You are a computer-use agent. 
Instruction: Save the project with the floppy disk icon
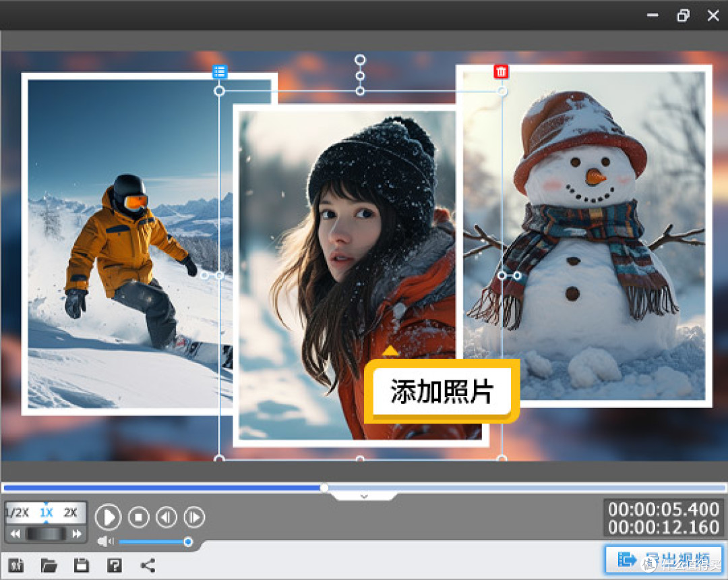click(x=82, y=565)
